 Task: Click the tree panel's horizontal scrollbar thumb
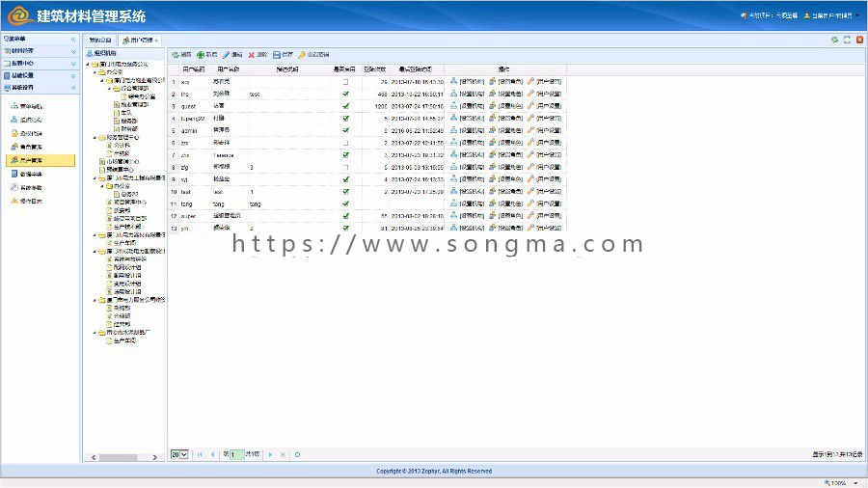pyautogui.click(x=118, y=457)
